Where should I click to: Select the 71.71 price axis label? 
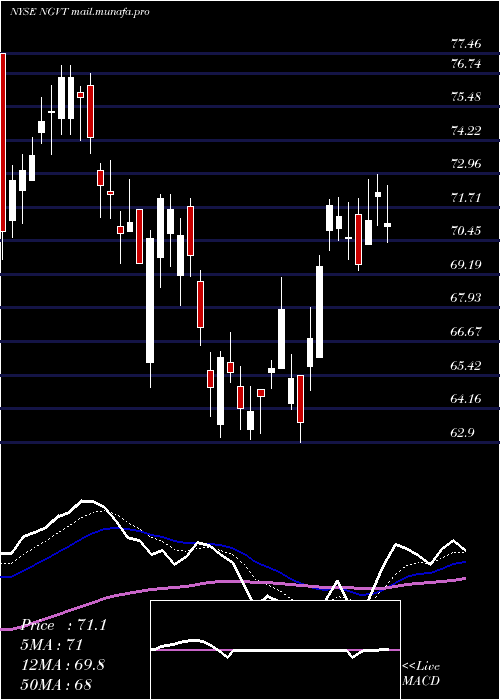pyautogui.click(x=466, y=198)
